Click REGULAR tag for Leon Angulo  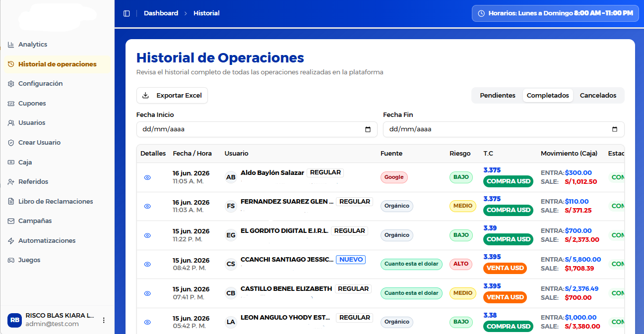click(354, 318)
